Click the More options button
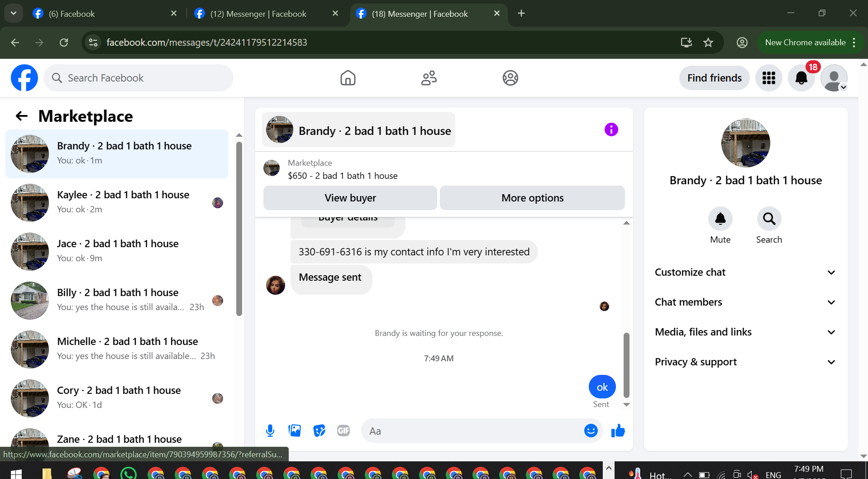 point(532,198)
